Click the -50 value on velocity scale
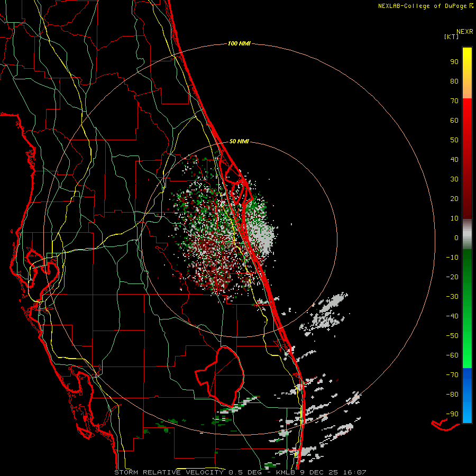 [452, 335]
